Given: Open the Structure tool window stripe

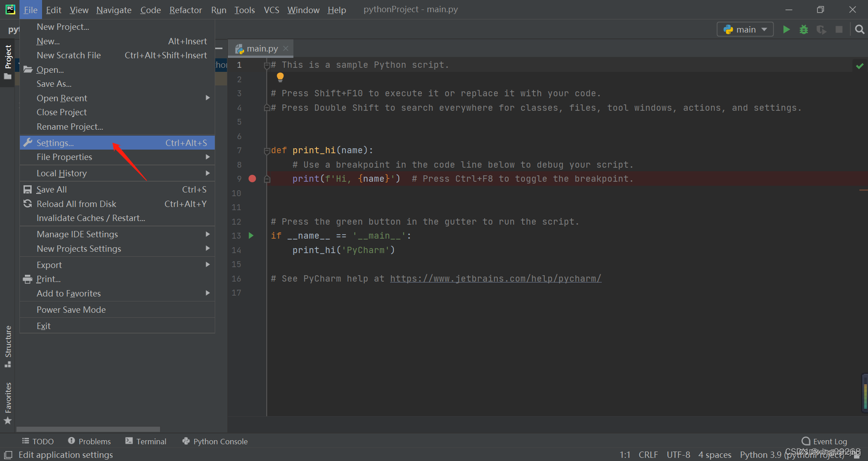Looking at the screenshot, I should (x=8, y=346).
